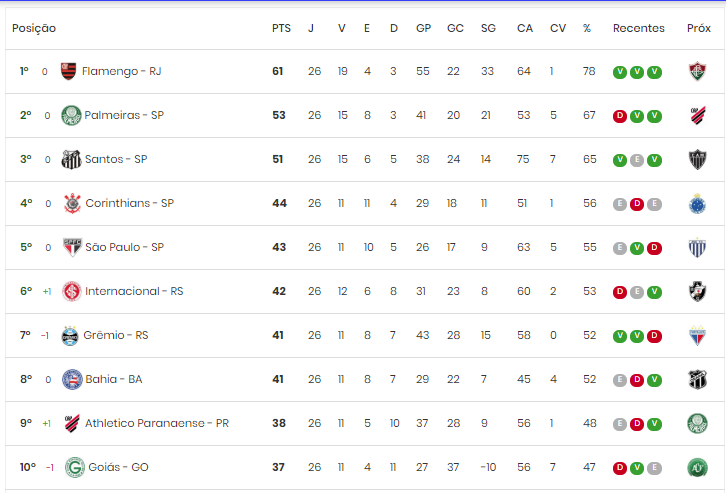Image resolution: width=726 pixels, height=493 pixels.
Task: Click Bahia's next opponent crest in Próx column
Action: coord(697,380)
